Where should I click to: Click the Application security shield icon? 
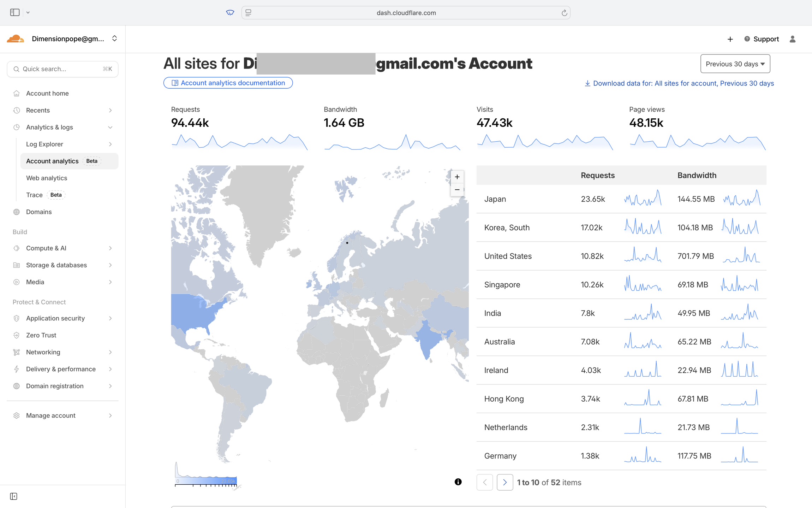point(17,318)
